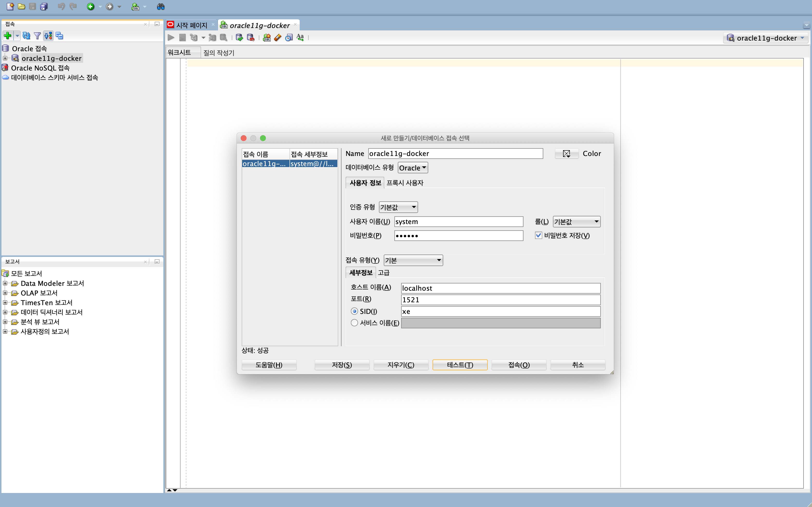The image size is (812, 507).
Task: Expand the Data Modeler 보고서 tree node
Action: 5,283
